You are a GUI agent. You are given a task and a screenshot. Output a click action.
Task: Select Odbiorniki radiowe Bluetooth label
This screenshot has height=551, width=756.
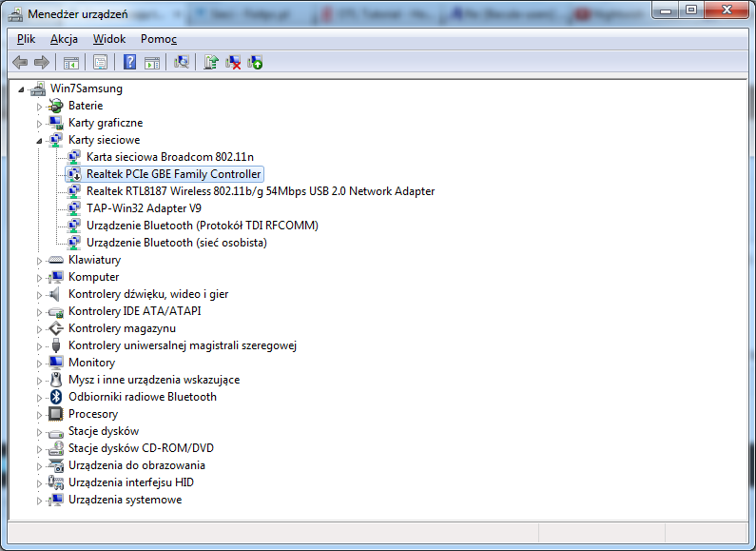tap(143, 397)
